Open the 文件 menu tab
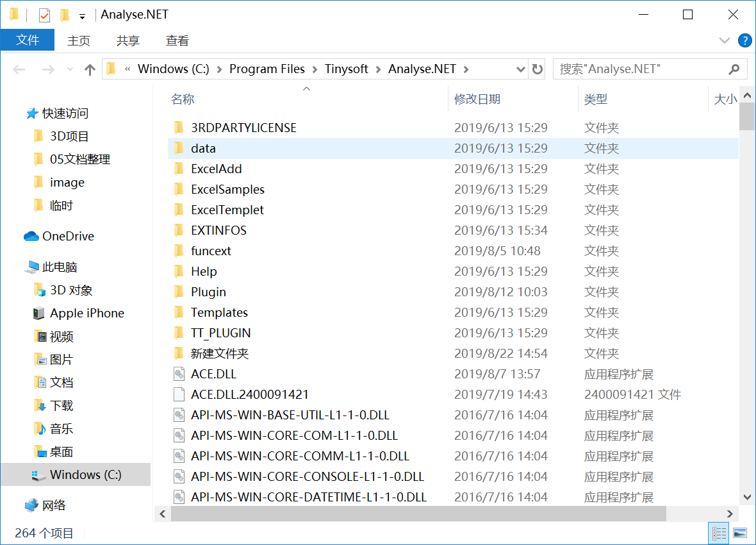756x545 pixels. pyautogui.click(x=28, y=40)
